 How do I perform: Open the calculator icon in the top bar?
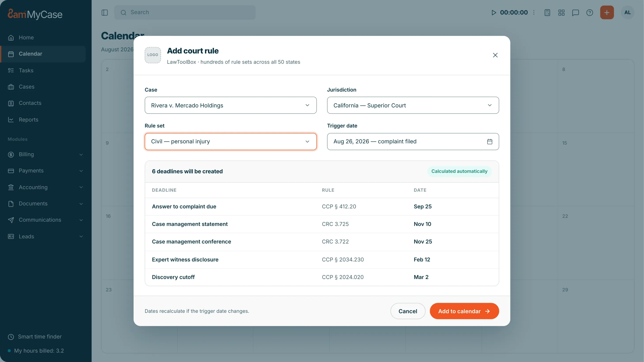(547, 13)
